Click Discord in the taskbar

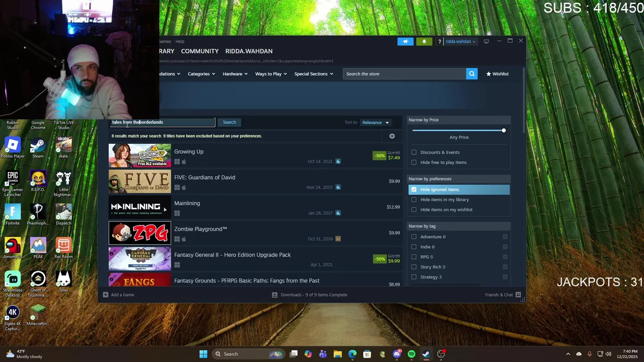coord(397,354)
